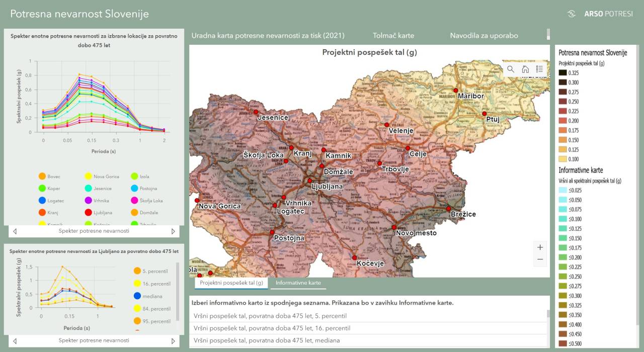Open Navodila za uporabo link

click(x=484, y=36)
